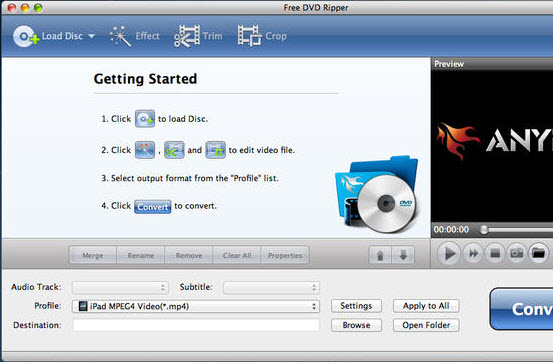553x362 pixels.
Task: Click the Load Disc icon in toolbar
Action: coord(25,36)
